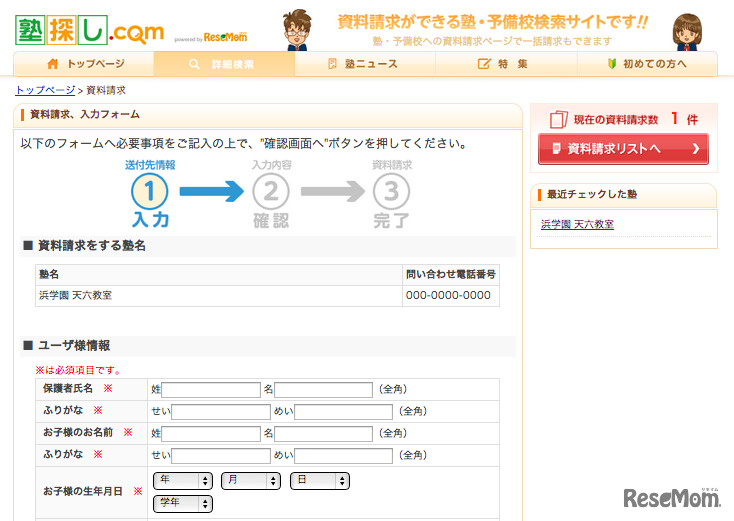Click the ※は必須項目です。 notice text
Screen dimensions: 734x521
tap(78, 370)
